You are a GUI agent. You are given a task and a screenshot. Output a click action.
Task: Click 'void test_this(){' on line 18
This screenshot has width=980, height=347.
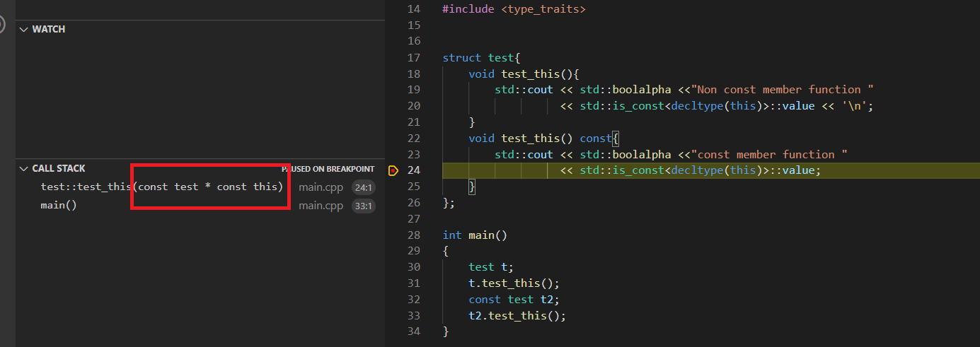524,73
